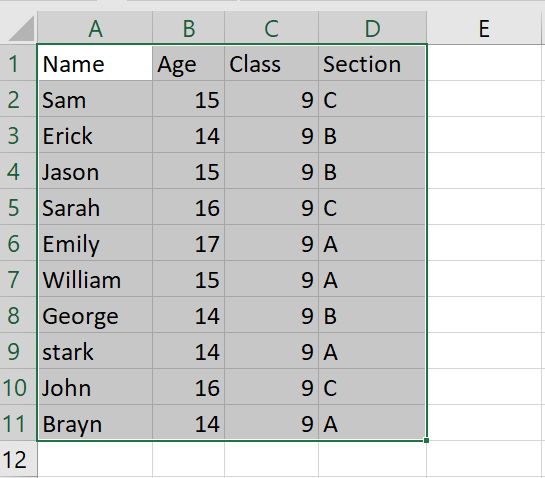Click the fill handle at selection corner
The width and height of the screenshot is (545, 478).
click(x=426, y=440)
